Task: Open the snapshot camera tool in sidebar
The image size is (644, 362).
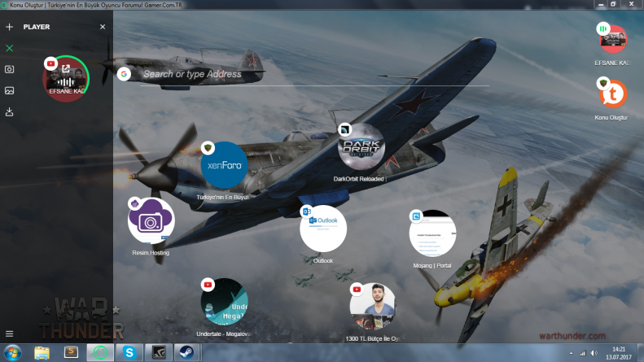Action: pos(10,69)
